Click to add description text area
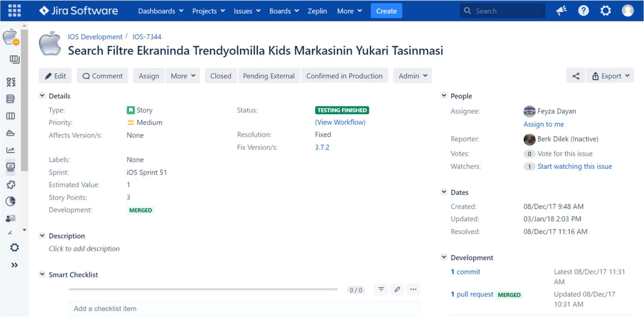644x317 pixels. pos(84,249)
